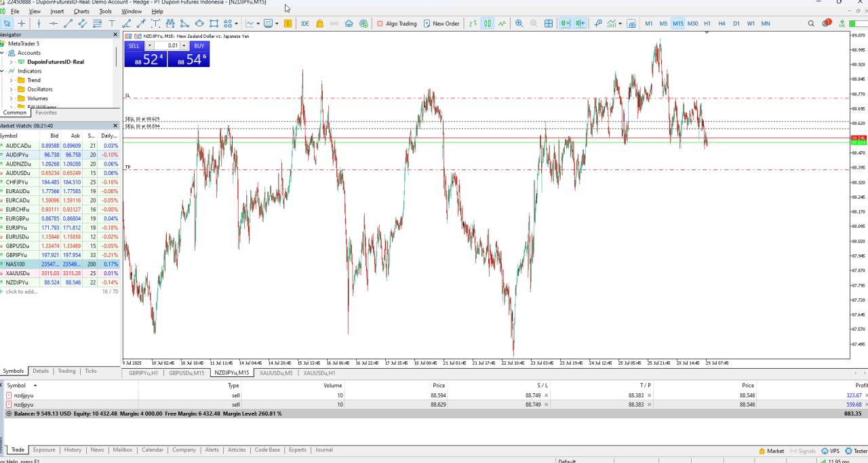
Task: Click the New Order button
Action: (x=441, y=23)
